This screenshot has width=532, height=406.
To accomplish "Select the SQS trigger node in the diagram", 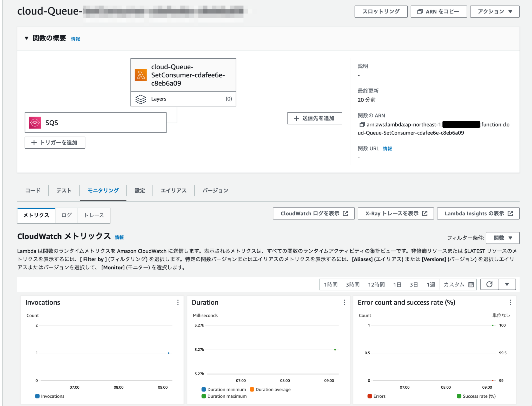I will pos(95,122).
